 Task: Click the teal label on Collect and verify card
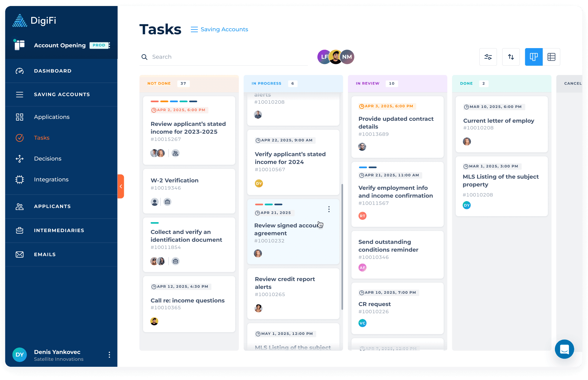point(155,223)
